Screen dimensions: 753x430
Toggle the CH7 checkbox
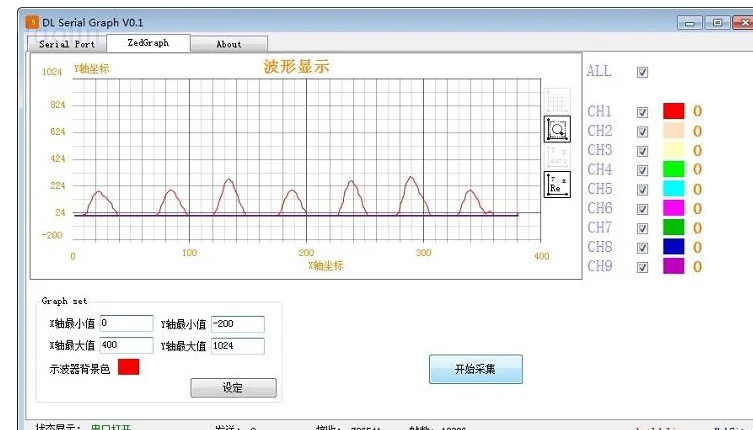[642, 228]
